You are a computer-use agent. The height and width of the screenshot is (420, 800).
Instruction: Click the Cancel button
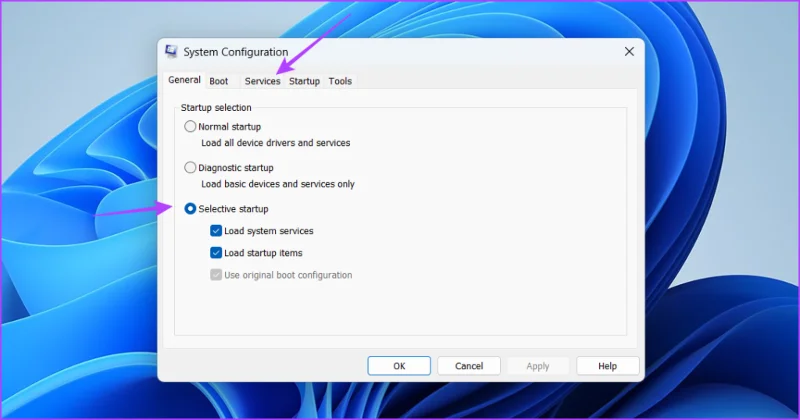point(469,366)
